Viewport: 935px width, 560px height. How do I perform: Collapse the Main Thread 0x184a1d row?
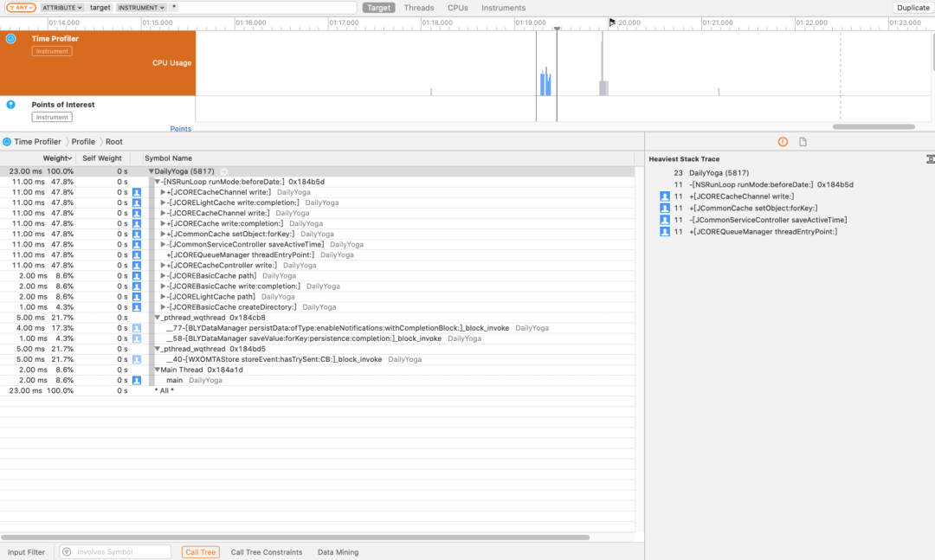coord(158,370)
